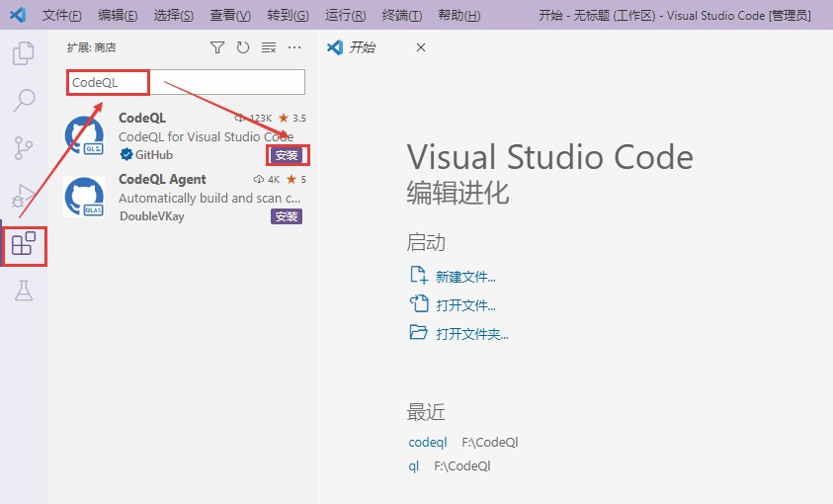This screenshot has height=504, width=833.
Task: Open the 转到(G) menu
Action: (x=288, y=16)
